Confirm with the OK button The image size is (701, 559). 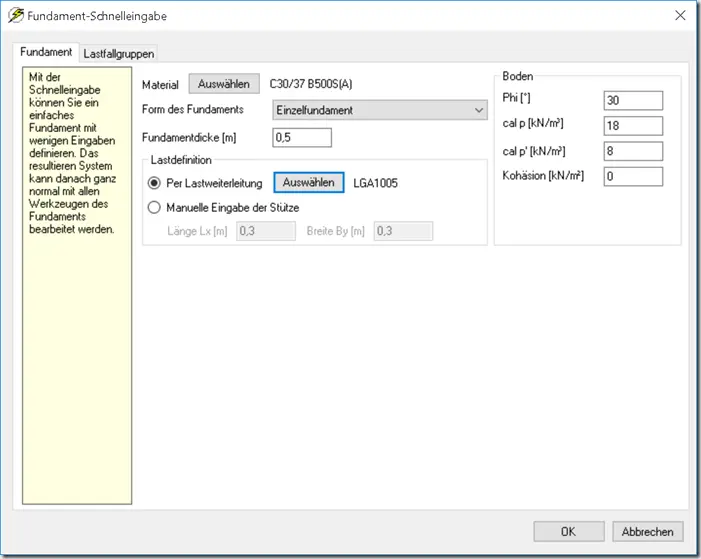569,531
